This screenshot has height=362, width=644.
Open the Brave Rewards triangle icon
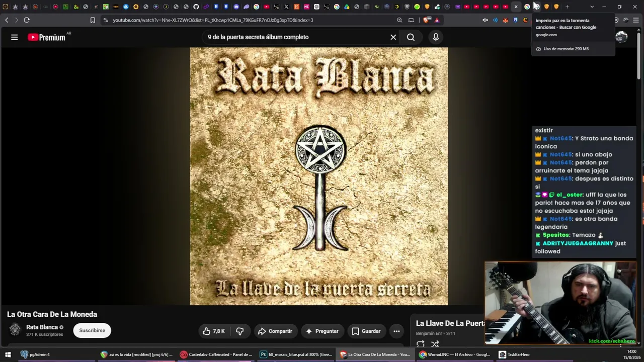pos(437,20)
